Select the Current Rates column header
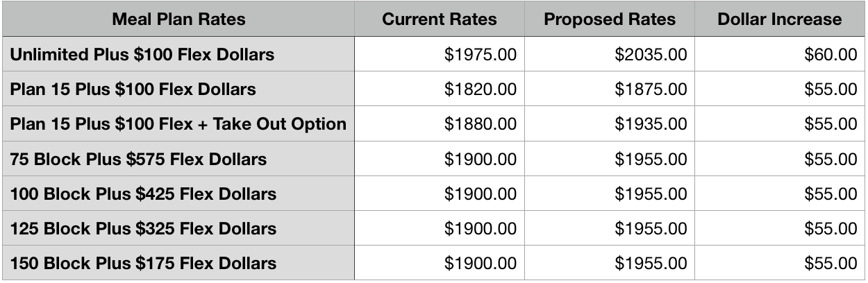 [x=440, y=19]
